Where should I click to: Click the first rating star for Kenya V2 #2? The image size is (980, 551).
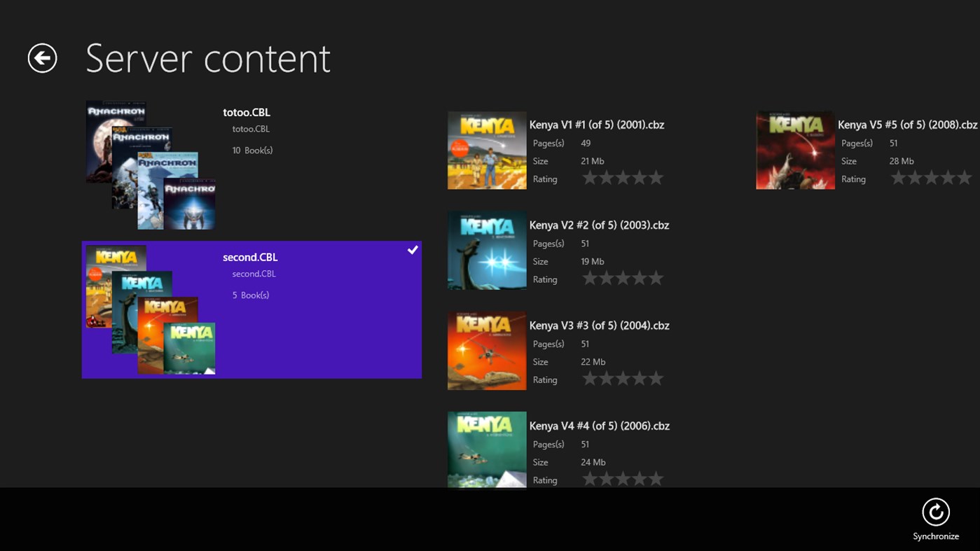pos(591,277)
